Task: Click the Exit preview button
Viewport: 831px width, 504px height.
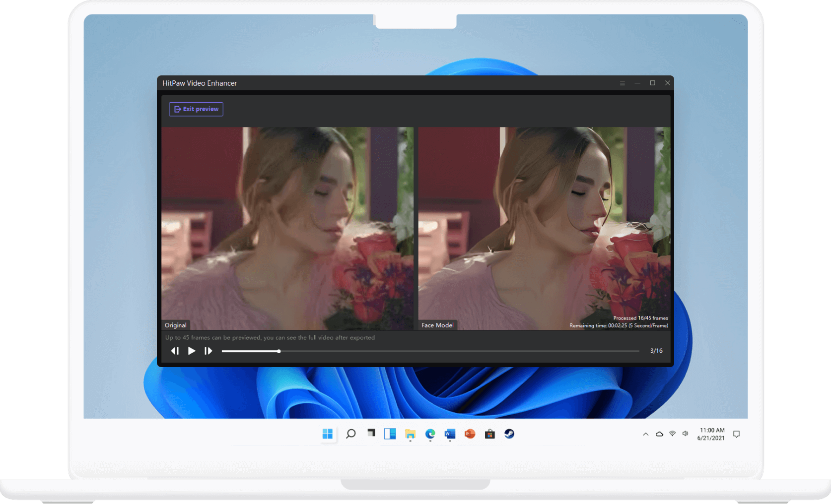Action: click(x=196, y=109)
